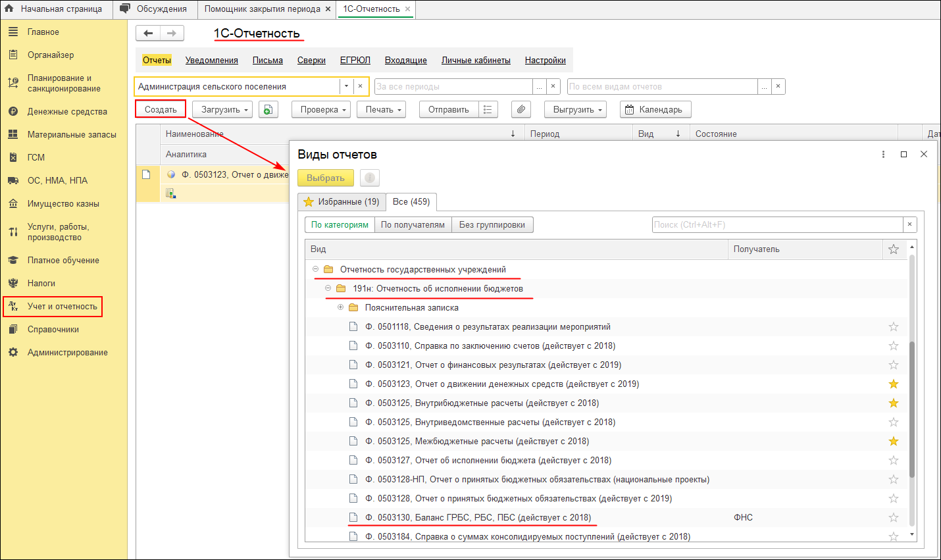
Task: Expand the Пояснительная записка folder
Action: (x=340, y=307)
